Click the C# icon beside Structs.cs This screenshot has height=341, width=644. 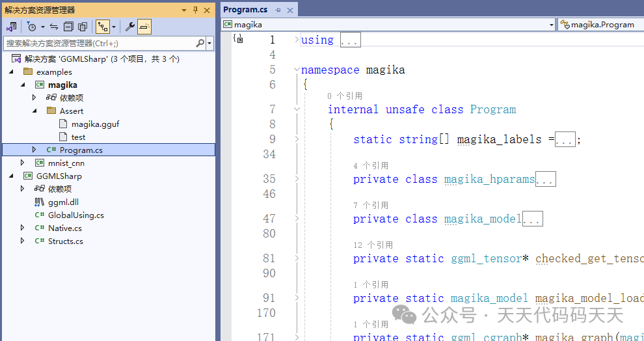coord(40,241)
